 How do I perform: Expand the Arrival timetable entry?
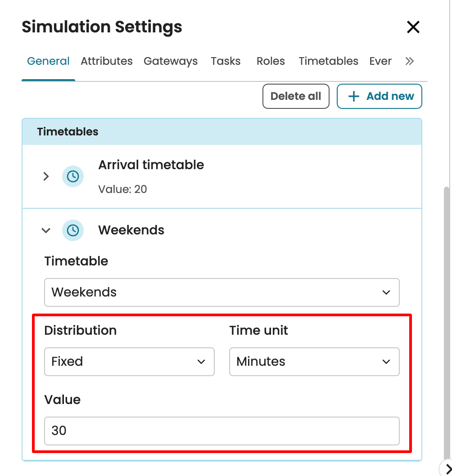pos(46,176)
